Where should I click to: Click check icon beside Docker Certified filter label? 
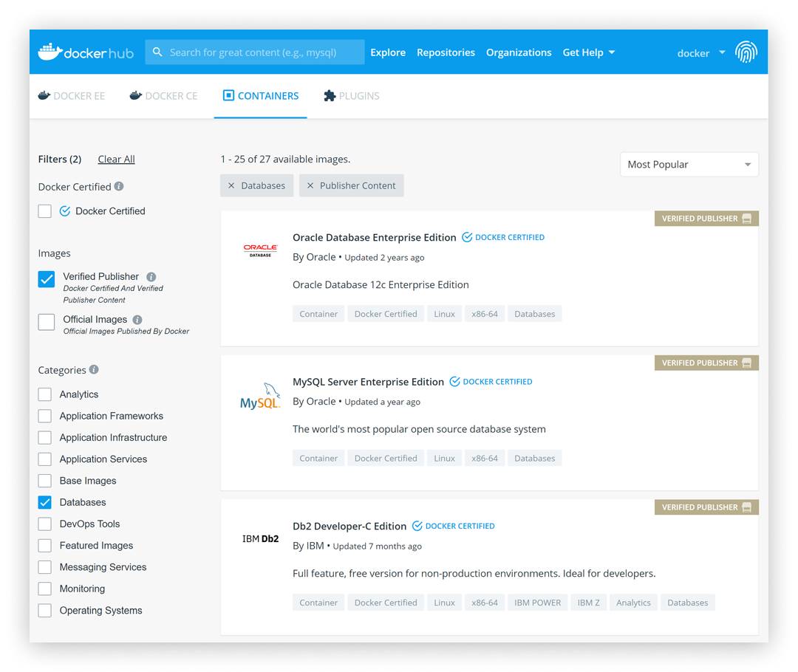click(64, 211)
